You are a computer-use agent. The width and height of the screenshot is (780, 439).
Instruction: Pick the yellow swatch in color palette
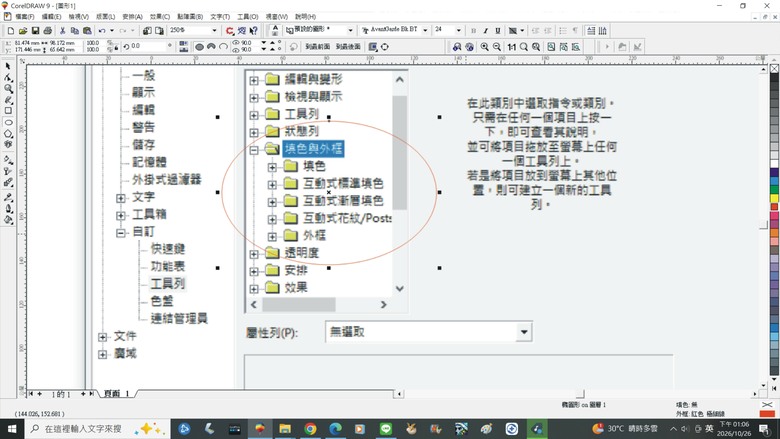[775, 198]
